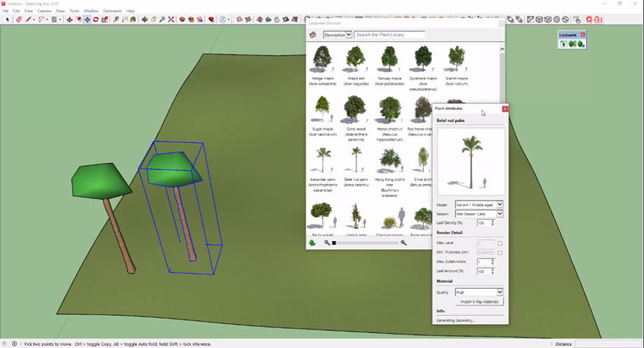Open the 3D Warehouse icon

tap(182, 19)
